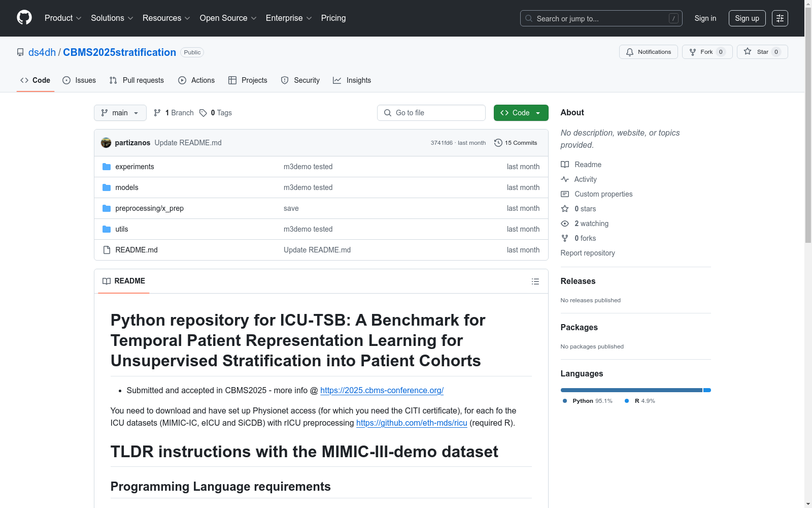Click the search magnifier icon in header

(529, 18)
